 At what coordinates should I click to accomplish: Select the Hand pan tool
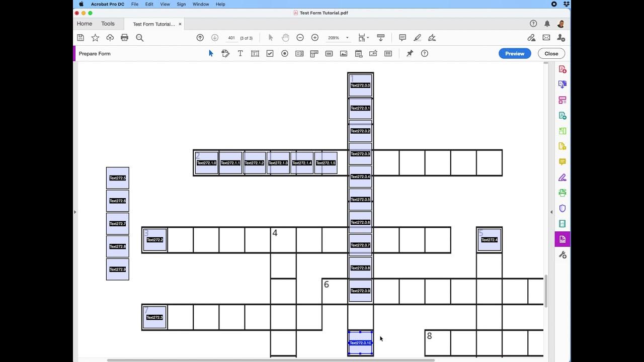[285, 38]
